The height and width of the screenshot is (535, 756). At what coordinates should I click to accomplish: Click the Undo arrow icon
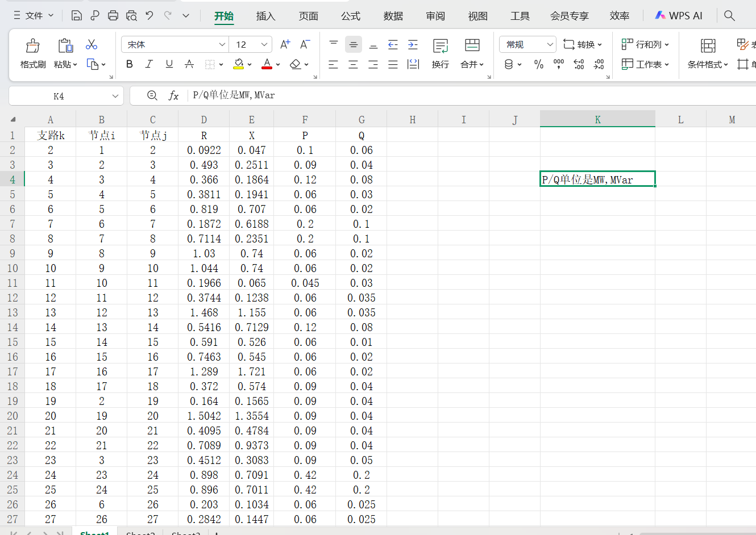point(149,15)
